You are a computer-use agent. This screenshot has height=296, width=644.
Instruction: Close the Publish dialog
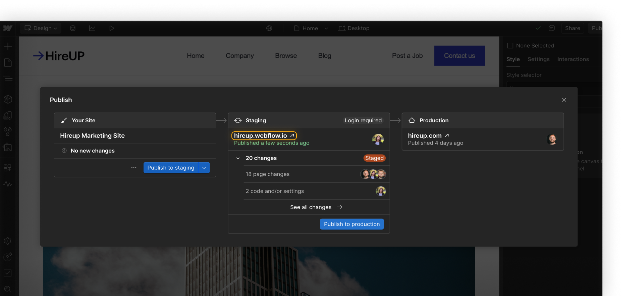[x=564, y=100]
